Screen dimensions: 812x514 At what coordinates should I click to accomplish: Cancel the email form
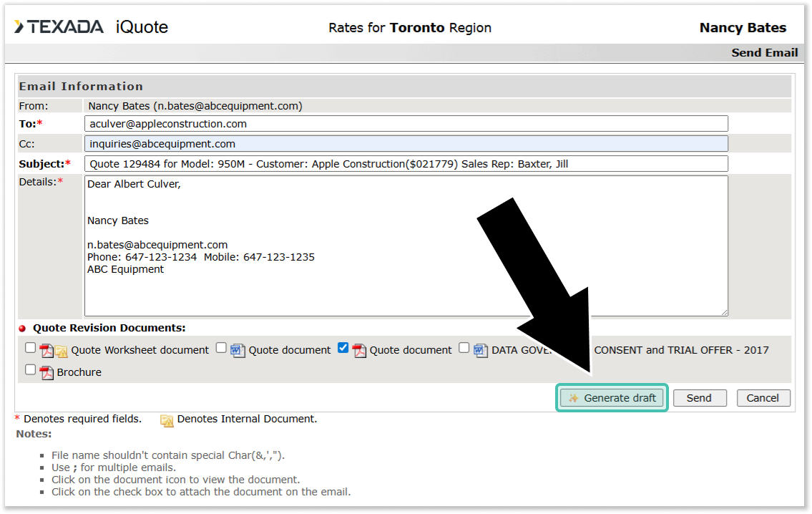coord(763,398)
